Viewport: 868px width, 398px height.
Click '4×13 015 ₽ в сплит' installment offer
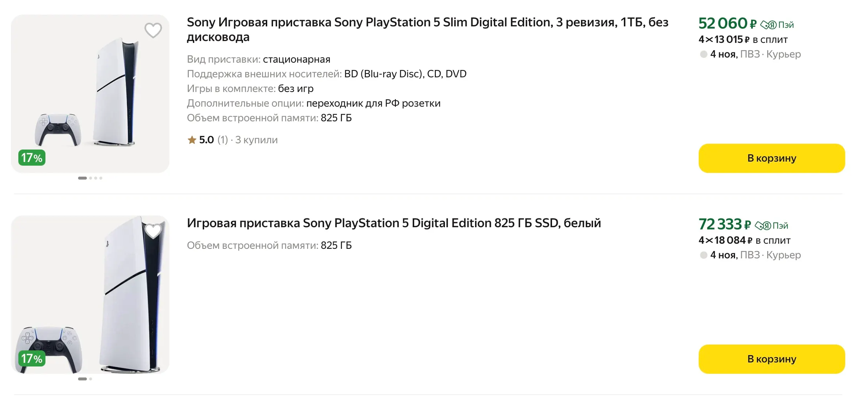(x=743, y=40)
